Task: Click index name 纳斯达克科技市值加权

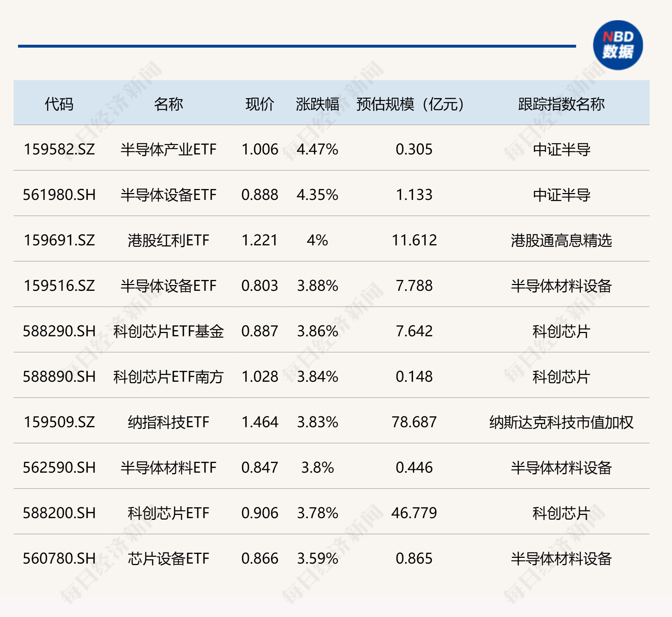Action: click(561, 422)
